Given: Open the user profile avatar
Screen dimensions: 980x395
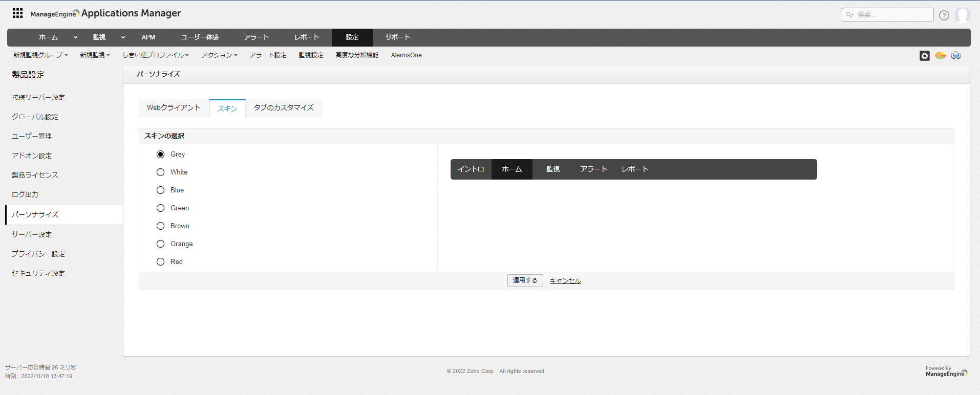Looking at the screenshot, I should click(x=962, y=15).
